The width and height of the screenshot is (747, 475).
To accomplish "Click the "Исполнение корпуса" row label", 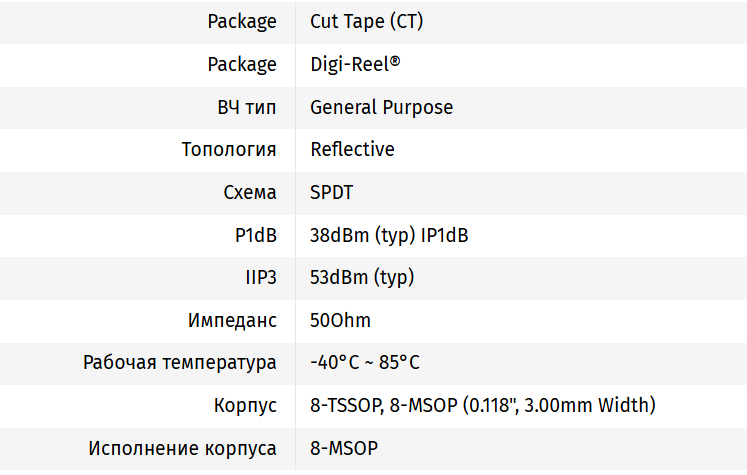I will point(183,449).
